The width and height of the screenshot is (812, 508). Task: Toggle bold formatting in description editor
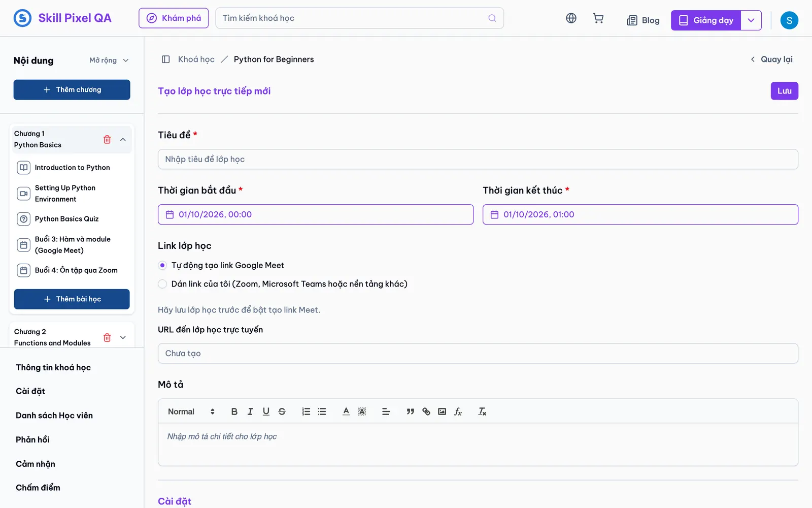point(234,411)
